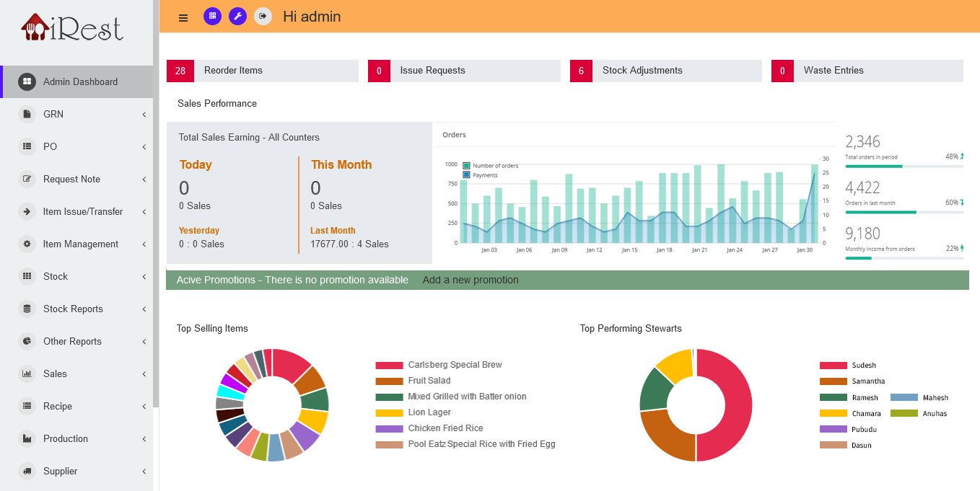Click the purple grid icon in header

pyautogui.click(x=212, y=16)
